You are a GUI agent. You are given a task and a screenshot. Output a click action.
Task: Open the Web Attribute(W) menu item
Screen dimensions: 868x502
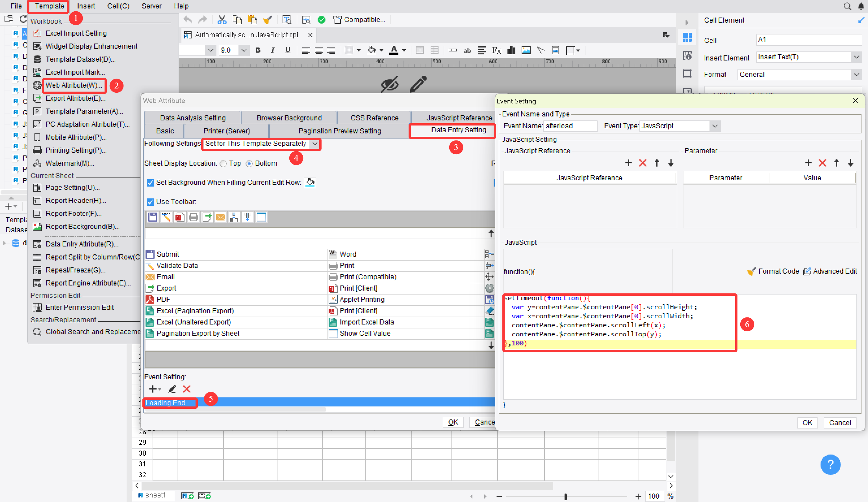[73, 85]
